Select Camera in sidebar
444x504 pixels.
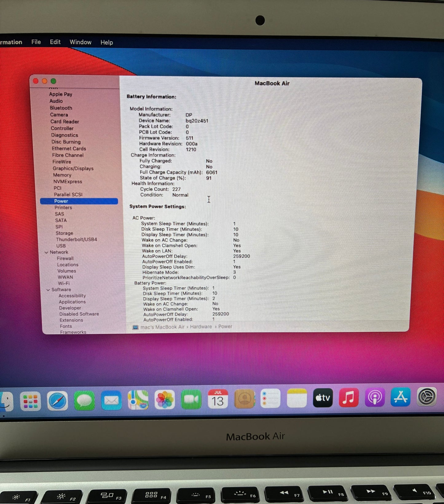(59, 115)
